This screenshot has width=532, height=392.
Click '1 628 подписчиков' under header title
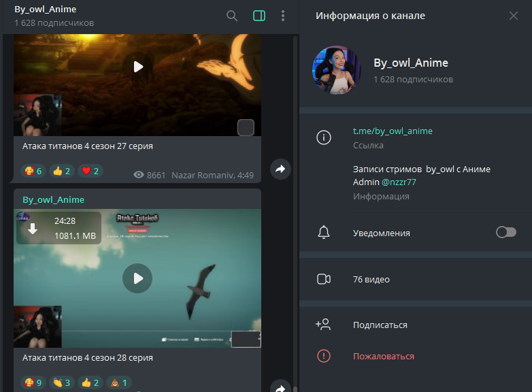(54, 23)
